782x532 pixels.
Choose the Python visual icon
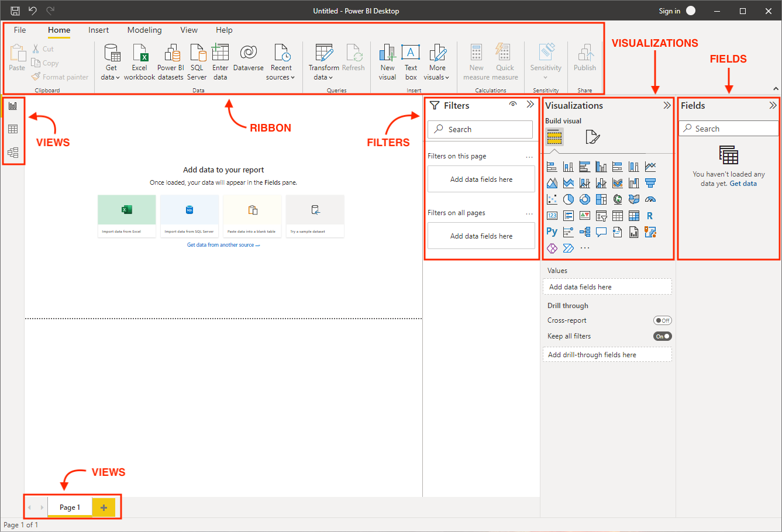point(552,232)
